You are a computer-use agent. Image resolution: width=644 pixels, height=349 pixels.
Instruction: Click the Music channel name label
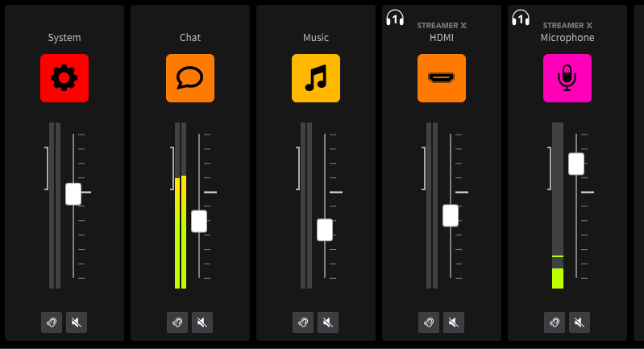click(x=316, y=38)
